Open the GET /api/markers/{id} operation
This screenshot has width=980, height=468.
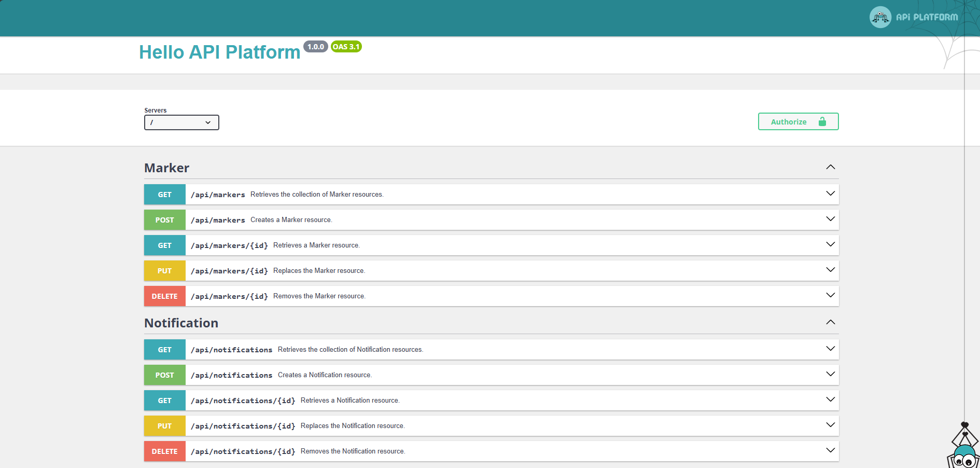[229, 245]
